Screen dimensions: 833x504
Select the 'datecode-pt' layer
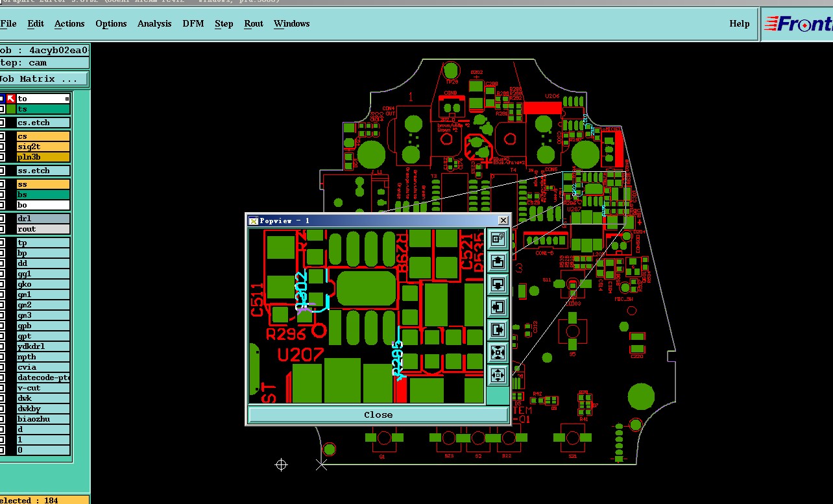point(43,378)
